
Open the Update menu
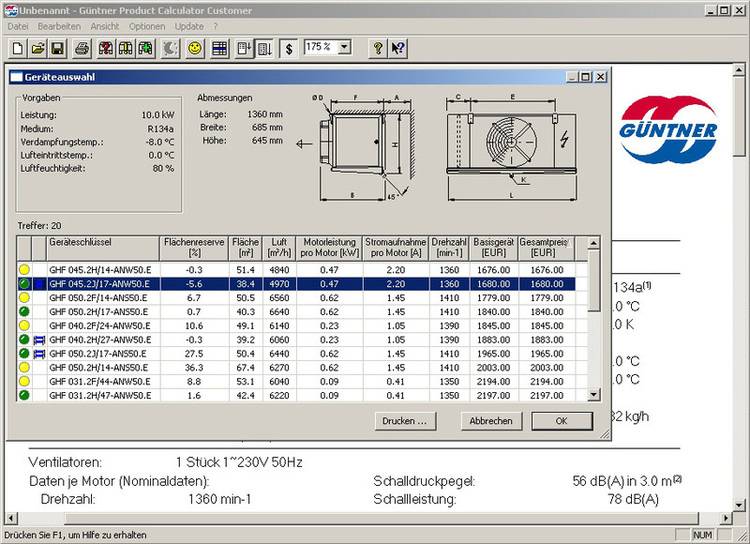coord(189,26)
